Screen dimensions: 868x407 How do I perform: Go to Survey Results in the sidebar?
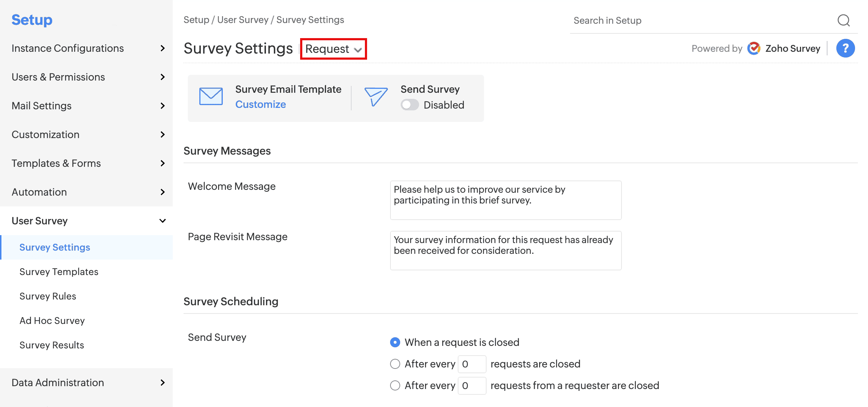click(x=51, y=345)
